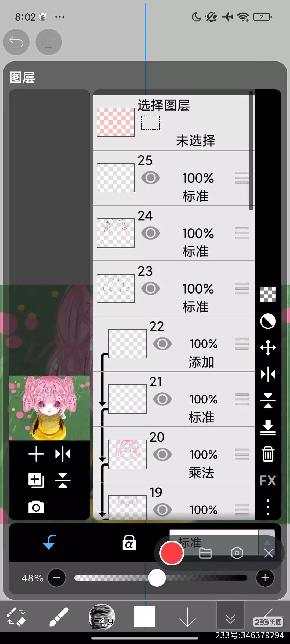Select the 选择图层 selection layer row

tap(174, 122)
